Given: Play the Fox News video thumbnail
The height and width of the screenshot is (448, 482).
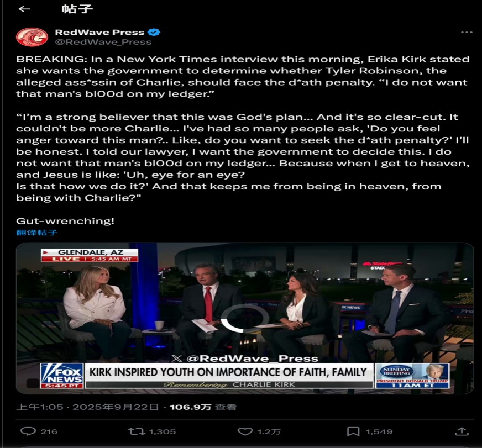Looking at the screenshot, I should point(245,318).
